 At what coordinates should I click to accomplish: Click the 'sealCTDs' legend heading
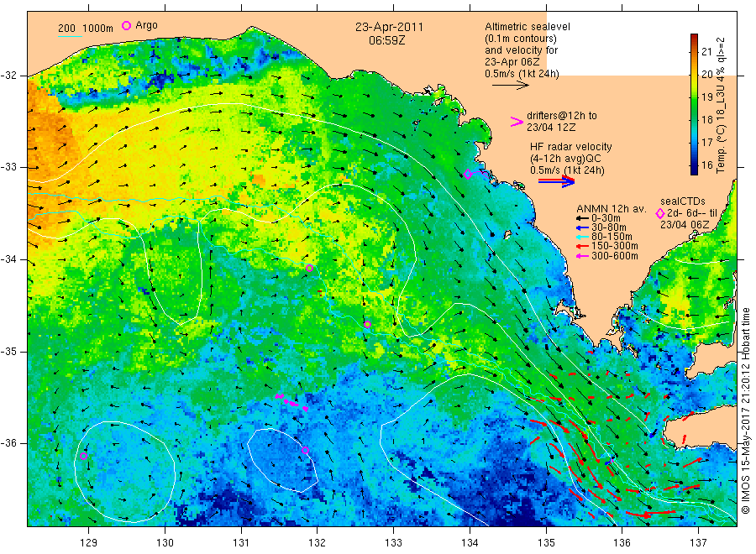683,201
